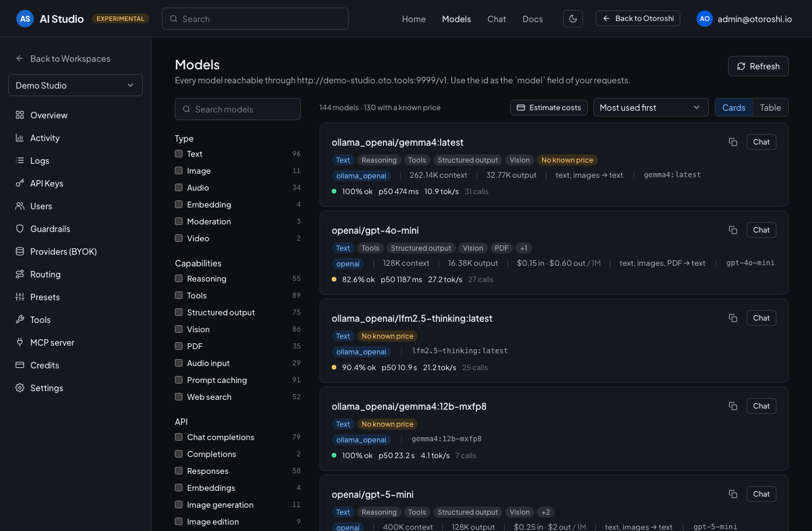This screenshot has height=531, width=812.
Task: Copy the ollama_openai/gemma4:latest model id
Action: 733,142
